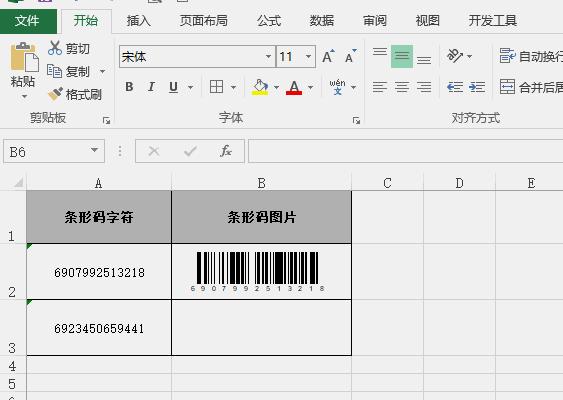
Task: Select column B header
Action: pos(262,183)
